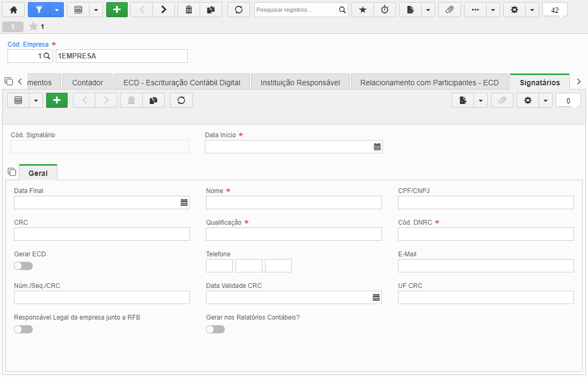The width and height of the screenshot is (588, 377).
Task: Toggle the Gerar ECD switch
Action: point(23,266)
